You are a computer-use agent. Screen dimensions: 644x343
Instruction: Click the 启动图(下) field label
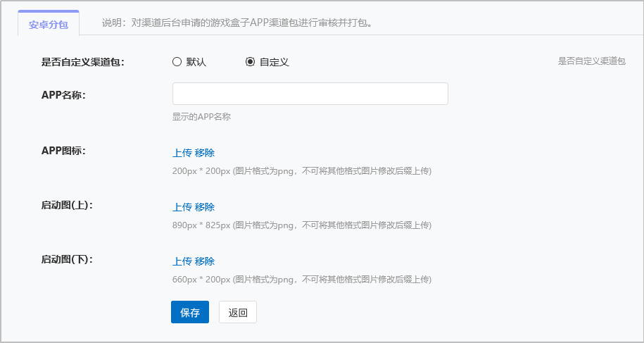pos(67,259)
